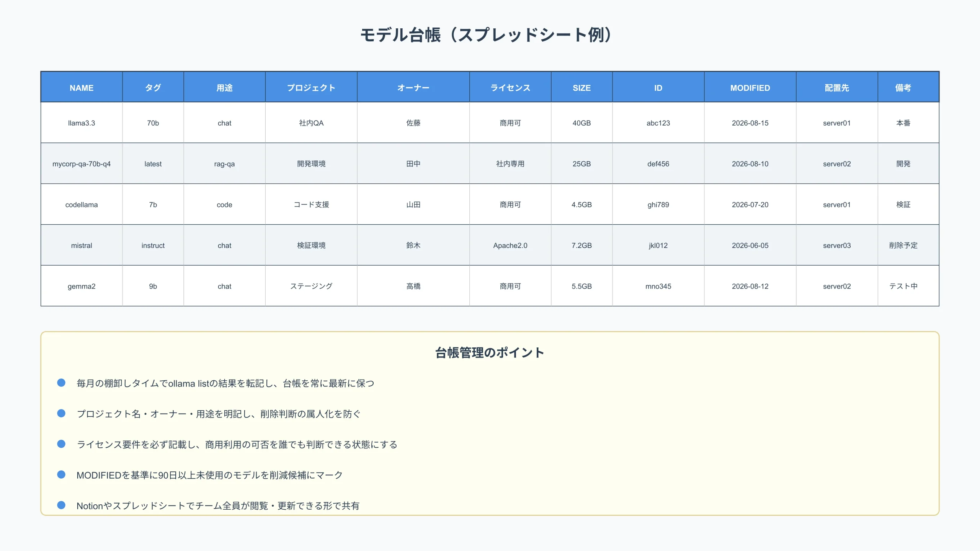Click the jkl012 ID cell
The height and width of the screenshot is (551, 980).
658,245
